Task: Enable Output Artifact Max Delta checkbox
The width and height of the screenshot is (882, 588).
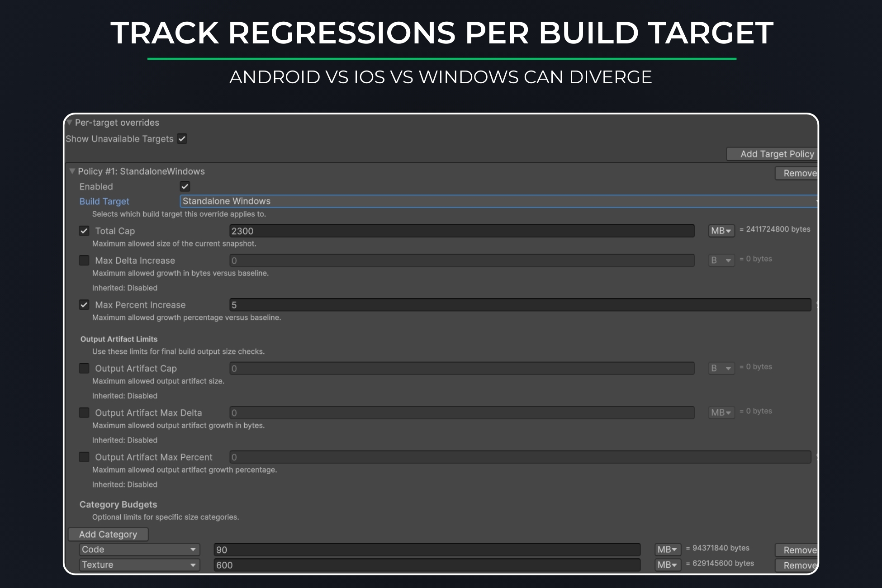Action: (x=84, y=413)
